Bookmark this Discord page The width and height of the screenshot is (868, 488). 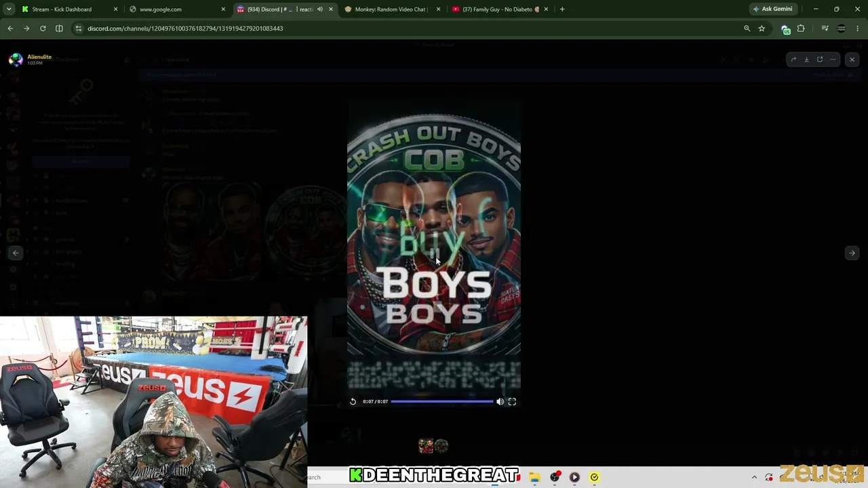(x=762, y=28)
